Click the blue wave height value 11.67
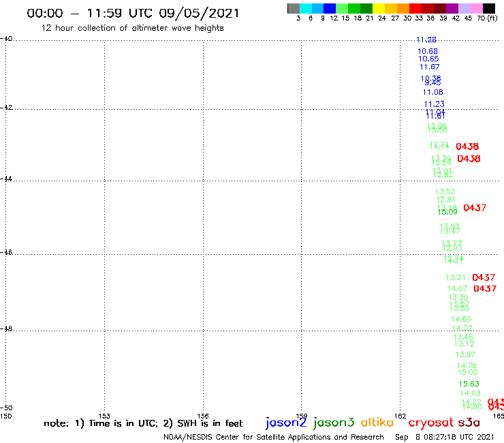This screenshot has width=504, height=443. pyautogui.click(x=430, y=67)
